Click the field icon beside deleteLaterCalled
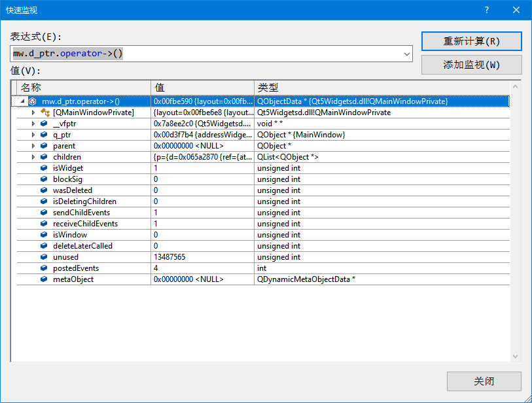 [44, 246]
